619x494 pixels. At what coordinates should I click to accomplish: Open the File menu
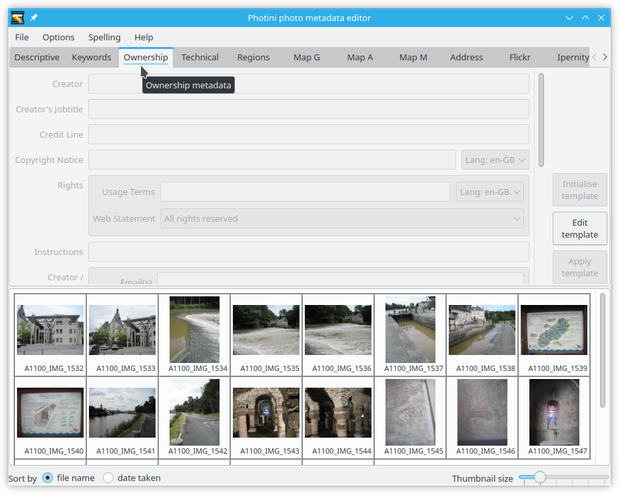coord(22,37)
